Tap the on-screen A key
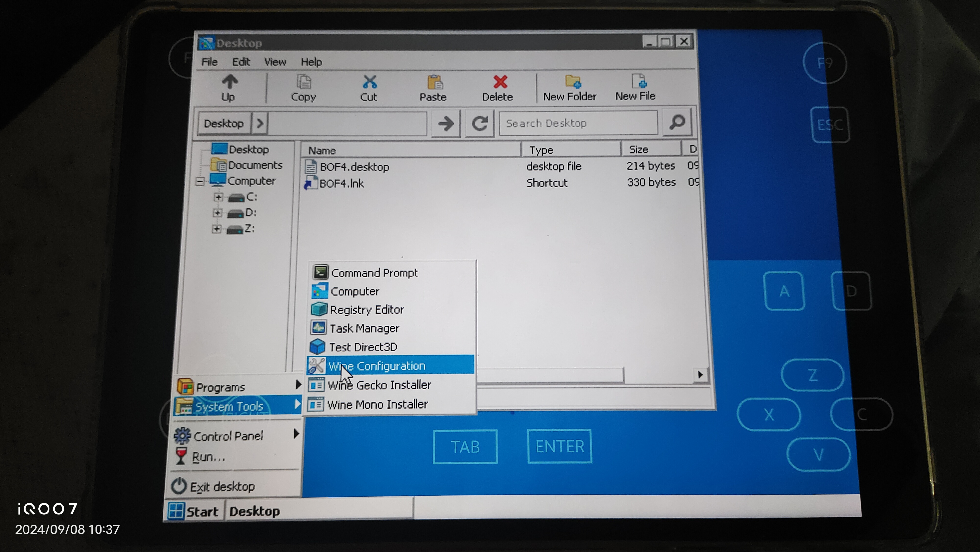Screen dimensions: 980x552 click(x=784, y=291)
